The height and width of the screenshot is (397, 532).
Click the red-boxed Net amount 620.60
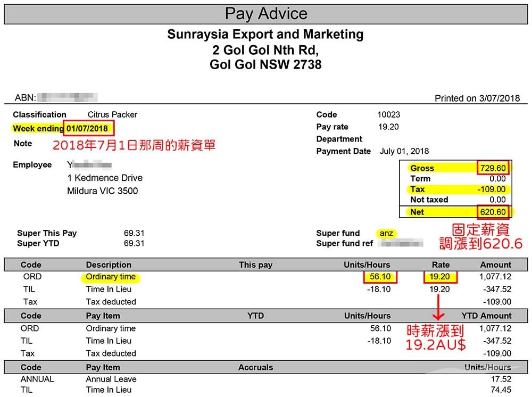493,212
